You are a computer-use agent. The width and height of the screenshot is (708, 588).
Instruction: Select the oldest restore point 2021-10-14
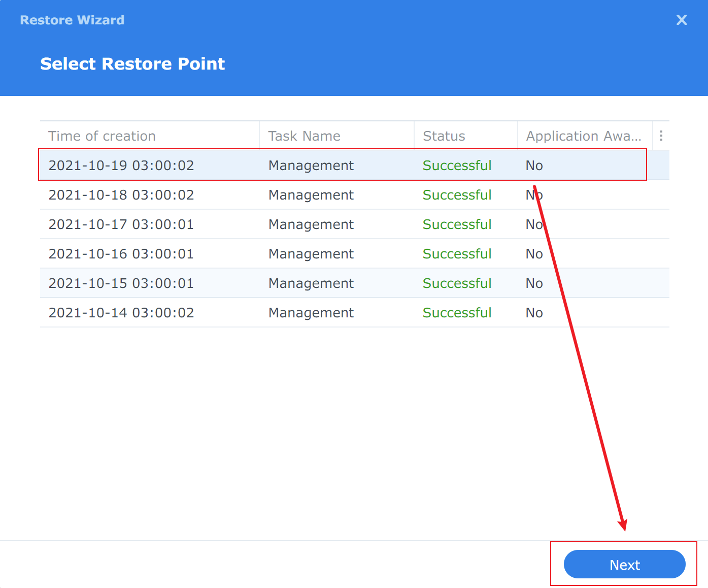point(121,313)
